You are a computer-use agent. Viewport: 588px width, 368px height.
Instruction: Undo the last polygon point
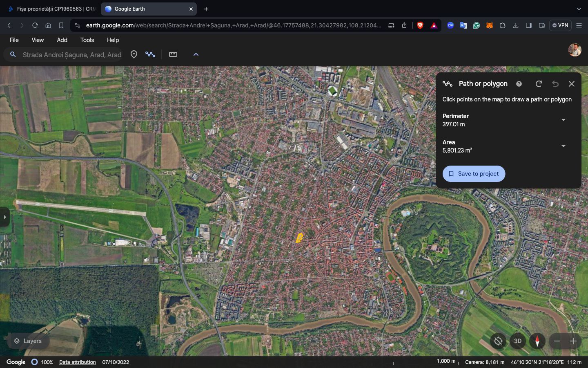click(555, 84)
